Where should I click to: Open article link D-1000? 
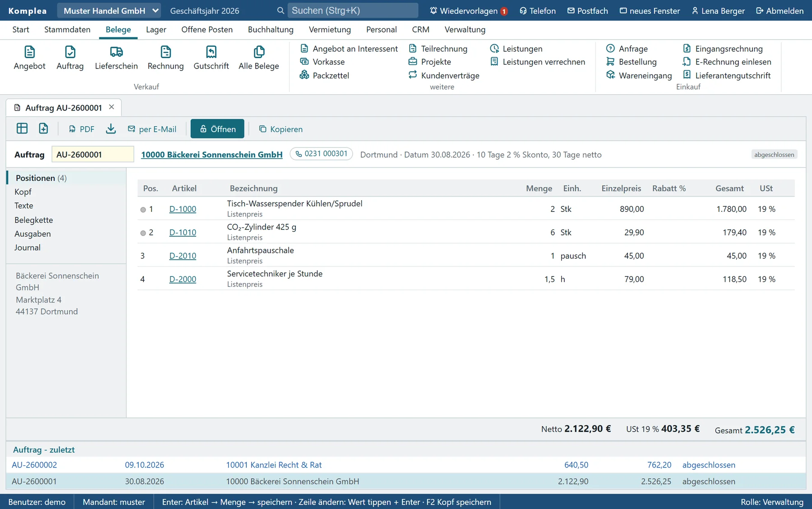pyautogui.click(x=183, y=209)
